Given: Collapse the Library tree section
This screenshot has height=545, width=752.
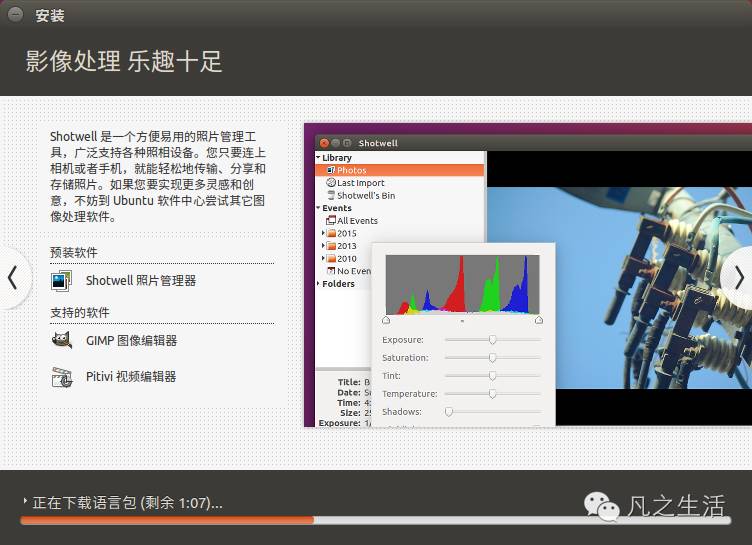Looking at the screenshot, I should pos(318,157).
